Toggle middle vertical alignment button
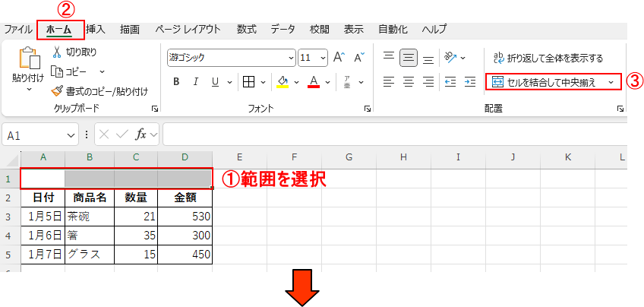Screen dimensions: 644x307 point(409,58)
